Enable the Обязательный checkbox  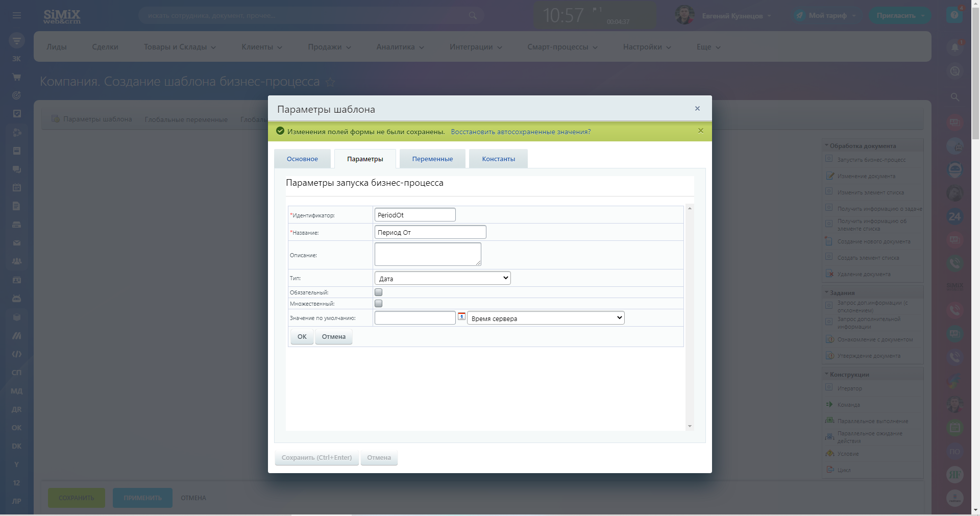(x=378, y=292)
